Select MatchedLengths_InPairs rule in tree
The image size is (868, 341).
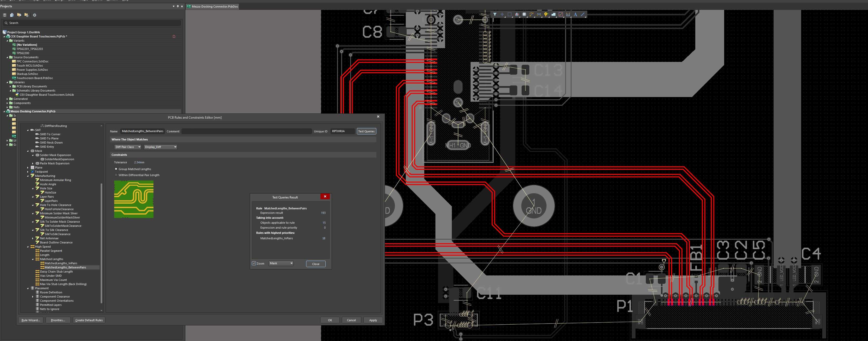61,263
